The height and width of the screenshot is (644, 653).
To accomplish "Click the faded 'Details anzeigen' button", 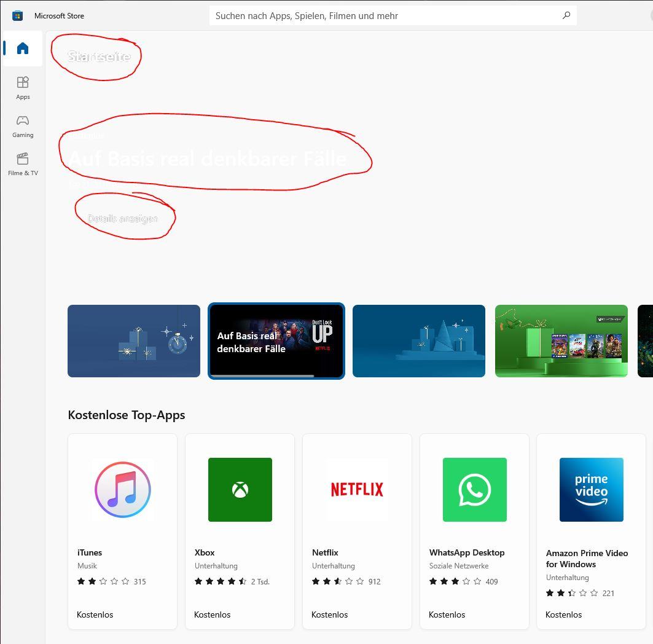I will pos(122,218).
